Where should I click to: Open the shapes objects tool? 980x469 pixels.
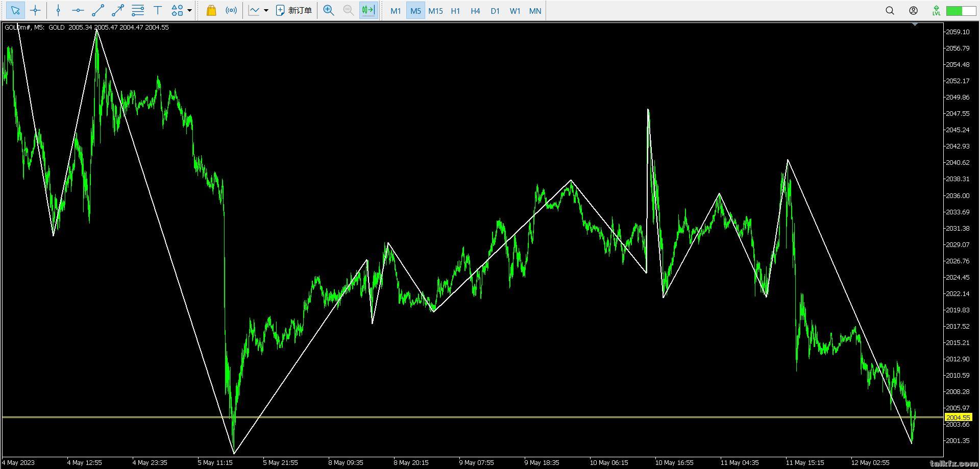(x=177, y=10)
